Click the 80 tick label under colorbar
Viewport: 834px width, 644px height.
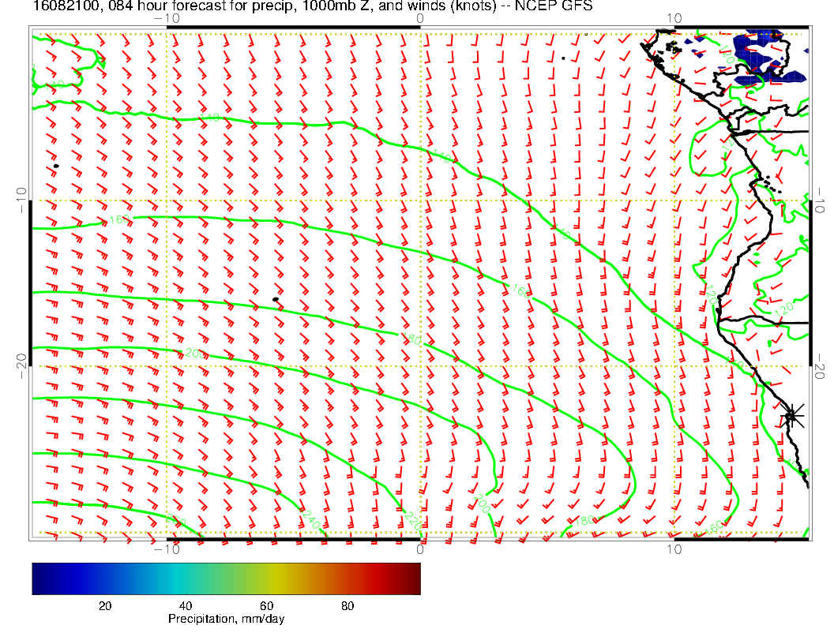point(347,605)
